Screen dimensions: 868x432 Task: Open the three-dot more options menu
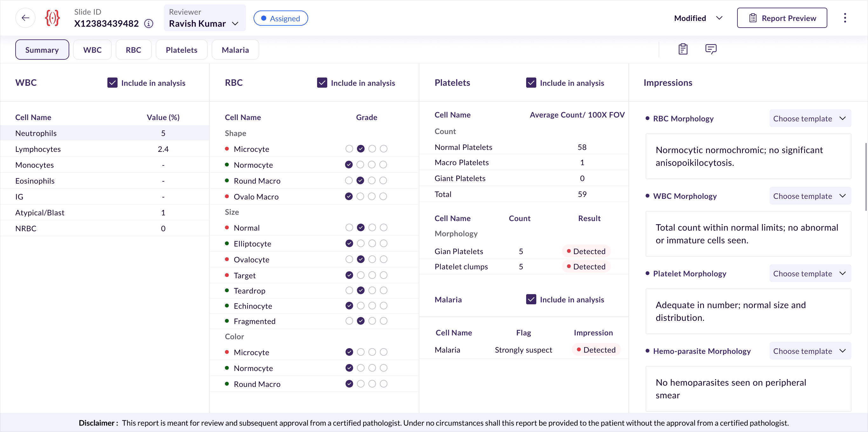[845, 18]
